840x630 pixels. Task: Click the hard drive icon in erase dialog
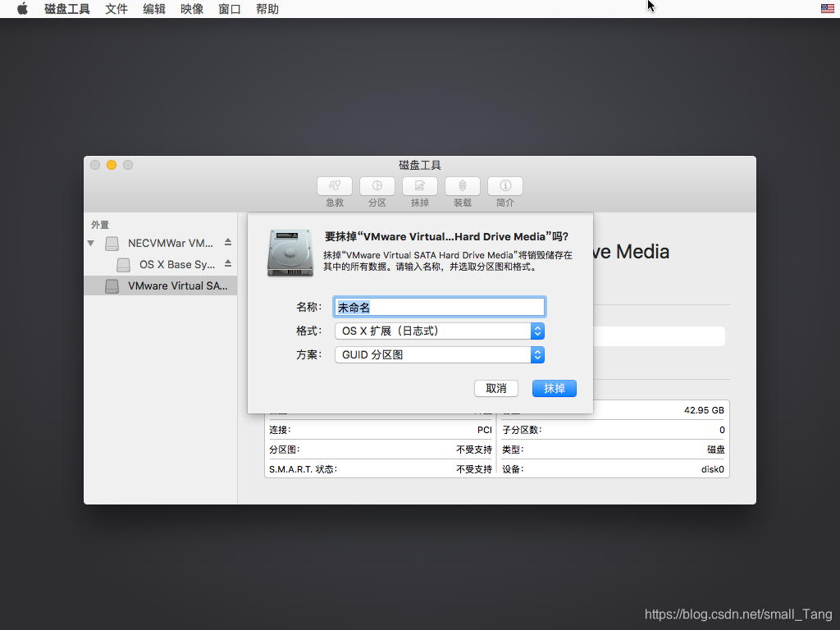pos(290,253)
